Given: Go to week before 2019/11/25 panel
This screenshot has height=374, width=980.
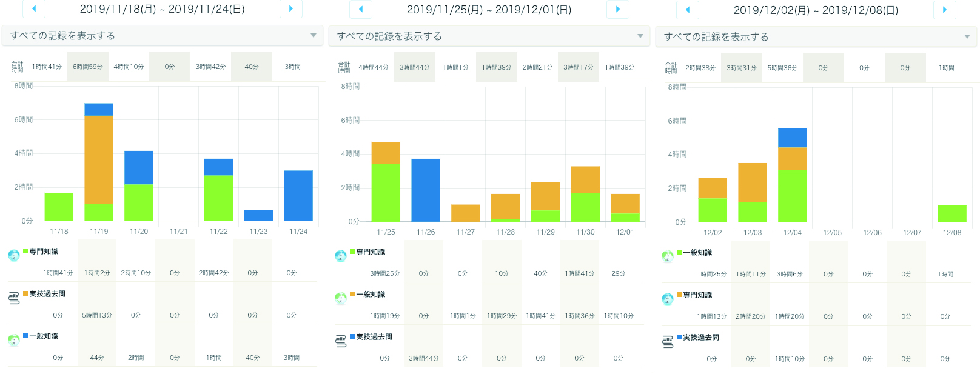Looking at the screenshot, I should [361, 9].
